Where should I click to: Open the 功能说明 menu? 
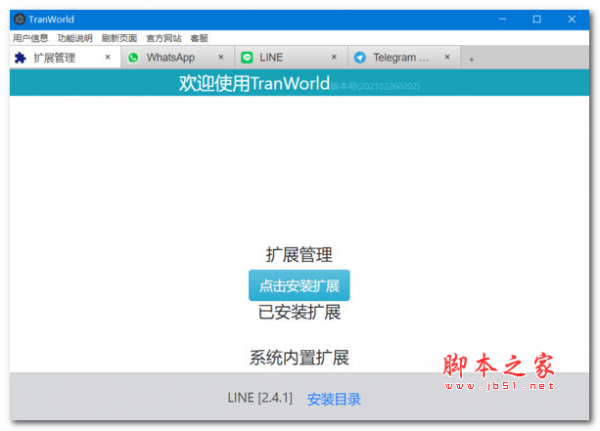pyautogui.click(x=74, y=38)
